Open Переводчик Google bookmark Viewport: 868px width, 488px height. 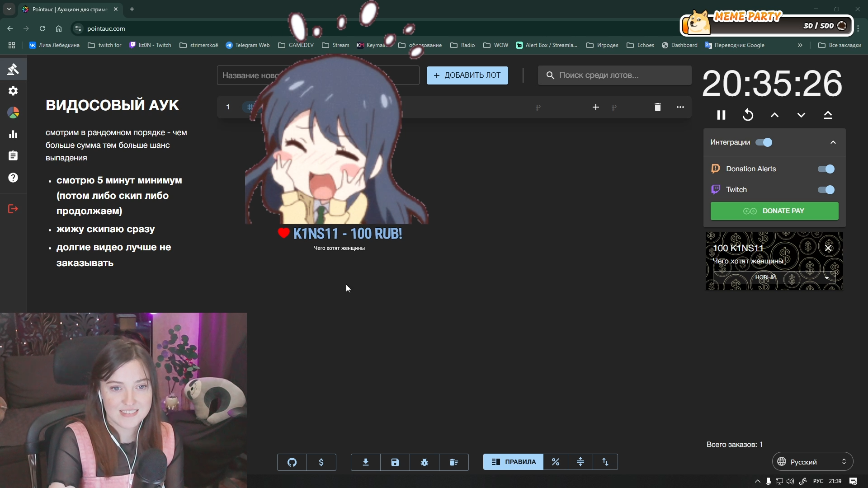(735, 45)
